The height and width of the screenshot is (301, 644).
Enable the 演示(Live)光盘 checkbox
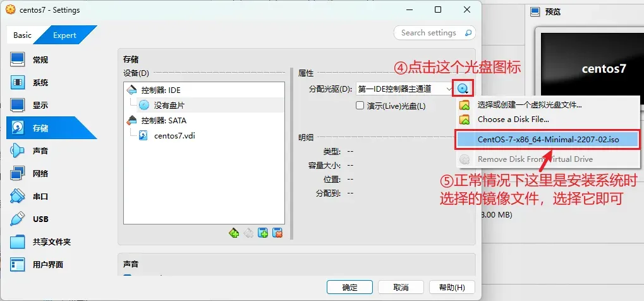click(x=360, y=106)
